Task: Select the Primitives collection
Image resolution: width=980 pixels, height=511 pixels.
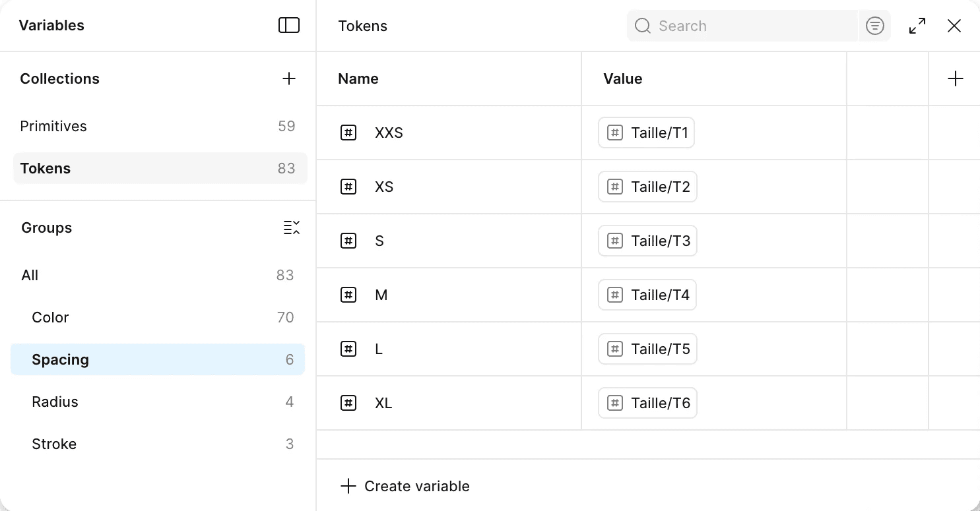Action: [53, 126]
